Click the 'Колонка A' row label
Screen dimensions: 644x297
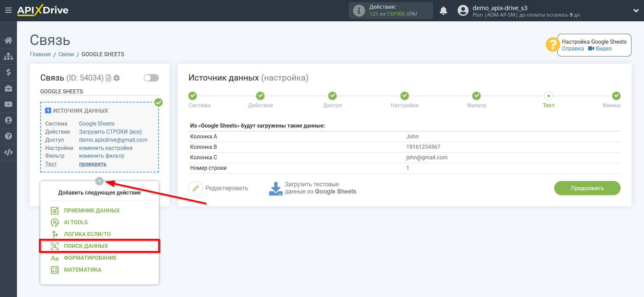204,136
